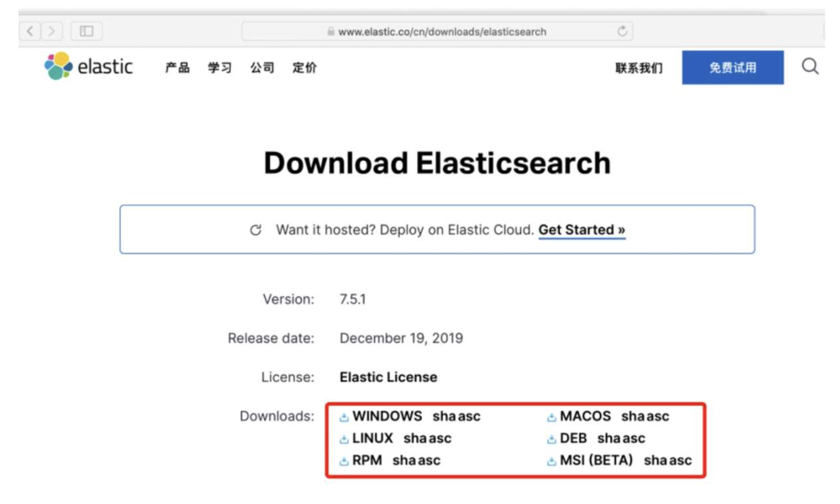This screenshot has width=840, height=504.
Task: Download the RPM package
Action: (x=367, y=461)
